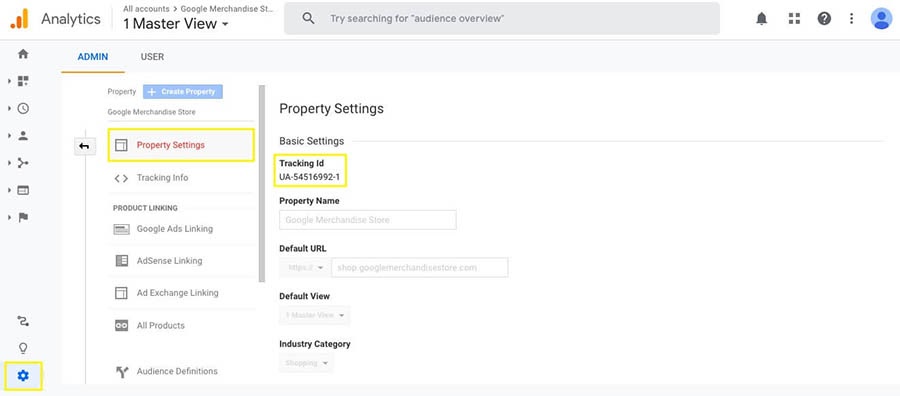This screenshot has height=396, width=900.
Task: Open the Industry Category Shopping dropdown
Action: point(306,363)
